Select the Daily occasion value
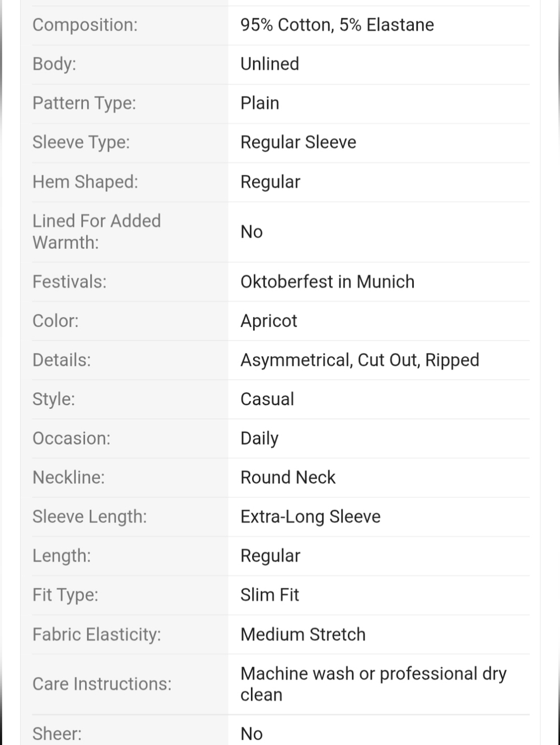 pos(259,438)
